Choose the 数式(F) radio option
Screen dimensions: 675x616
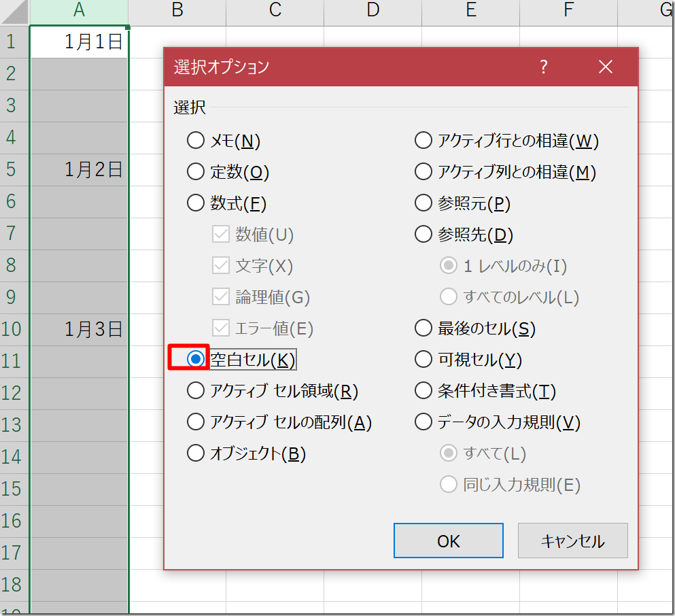click(x=196, y=203)
